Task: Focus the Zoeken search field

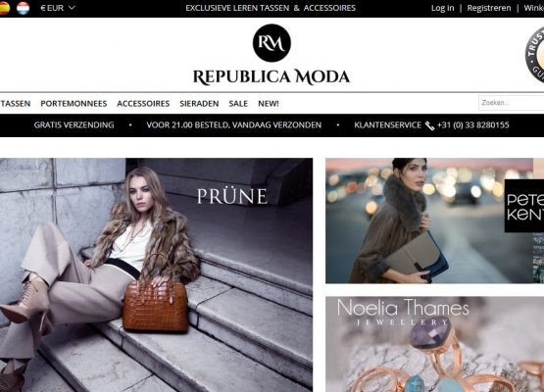Action: 512,103
